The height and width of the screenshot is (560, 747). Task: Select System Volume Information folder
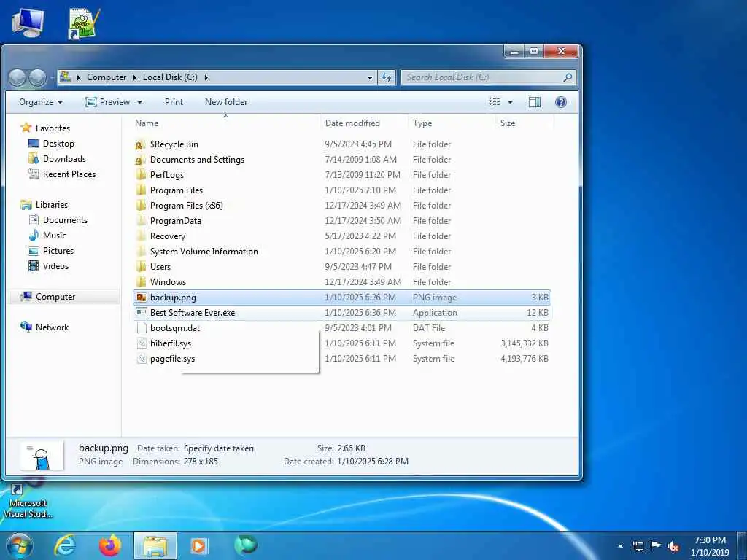click(x=204, y=252)
